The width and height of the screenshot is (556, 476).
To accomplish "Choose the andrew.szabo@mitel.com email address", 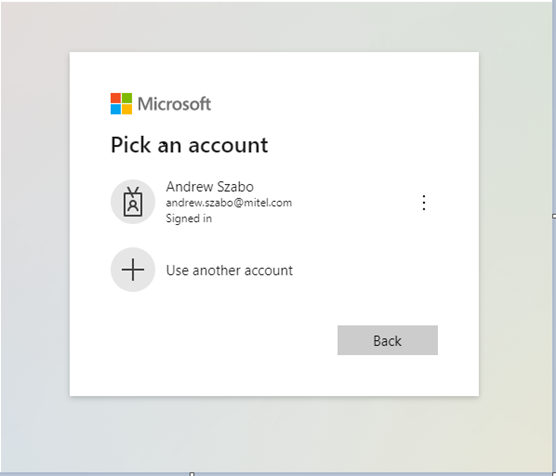I will coord(229,203).
